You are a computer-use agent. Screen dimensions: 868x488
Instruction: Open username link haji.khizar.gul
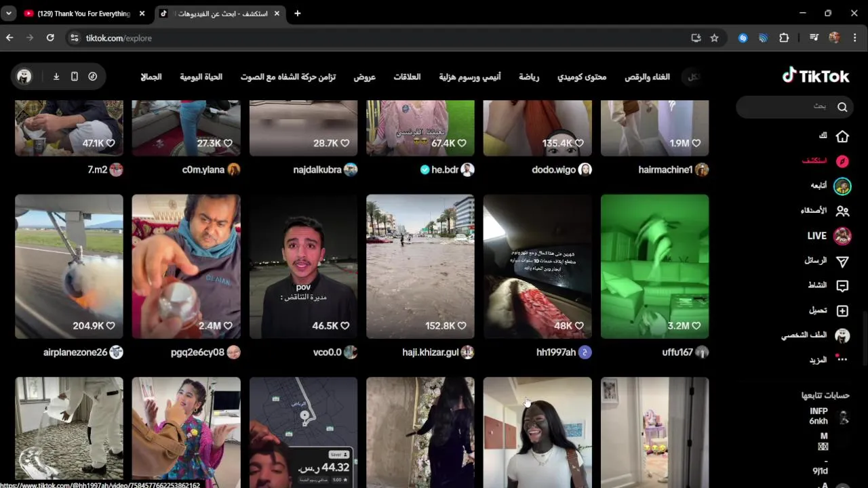tap(430, 352)
